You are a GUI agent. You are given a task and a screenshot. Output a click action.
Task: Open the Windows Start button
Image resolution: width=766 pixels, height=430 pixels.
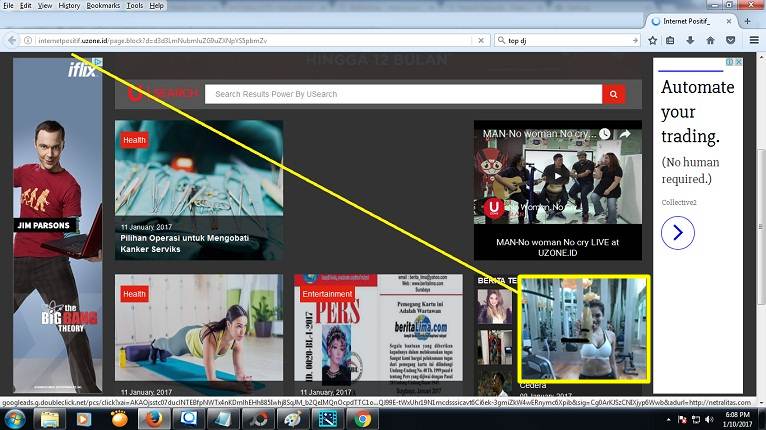(14, 419)
